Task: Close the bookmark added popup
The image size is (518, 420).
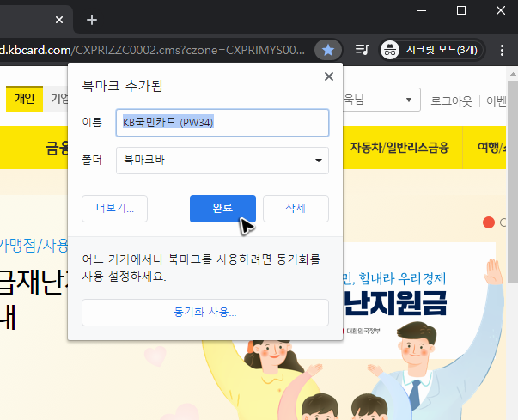Action: [329, 76]
